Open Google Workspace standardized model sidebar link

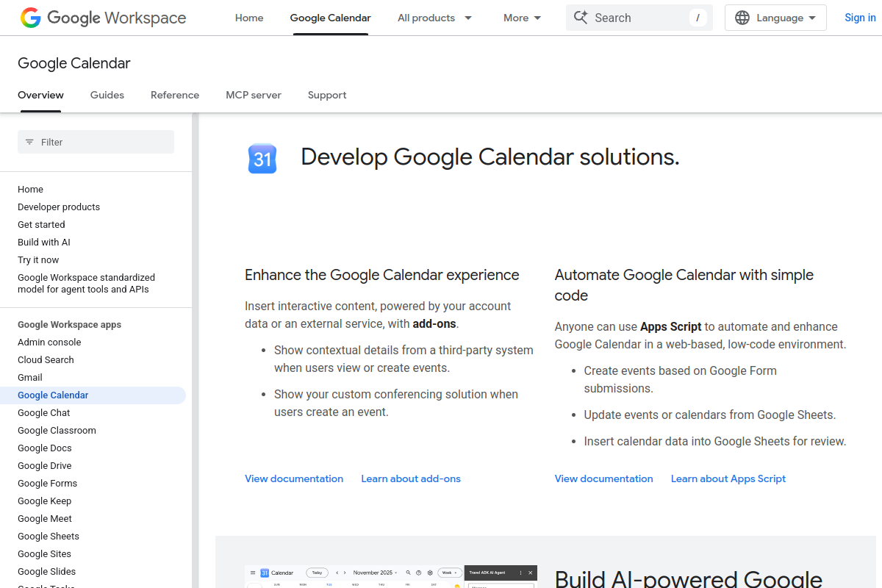point(86,283)
